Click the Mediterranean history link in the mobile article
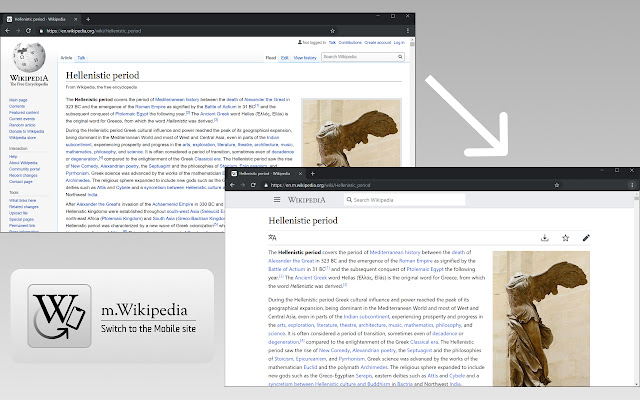640x400 pixels. [x=395, y=252]
